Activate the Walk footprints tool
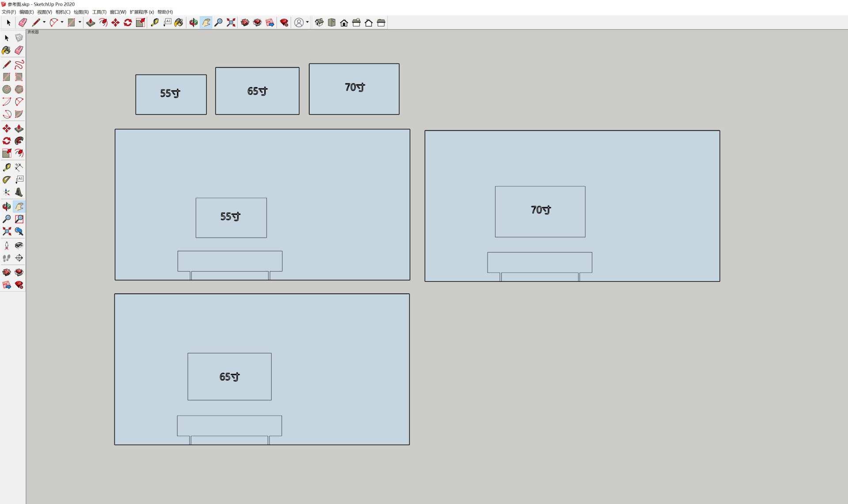The image size is (848, 504). click(x=6, y=258)
